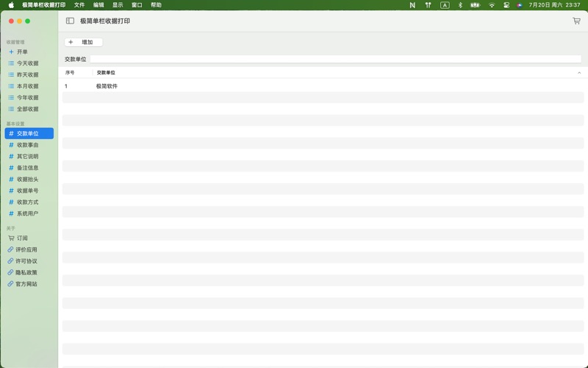This screenshot has width=588, height=368.
Task: Click the AirPods icon in menu bar
Action: 428,5
